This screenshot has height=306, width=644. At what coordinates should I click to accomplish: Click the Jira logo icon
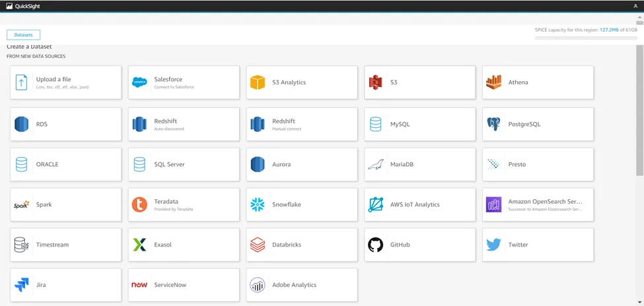pos(21,285)
